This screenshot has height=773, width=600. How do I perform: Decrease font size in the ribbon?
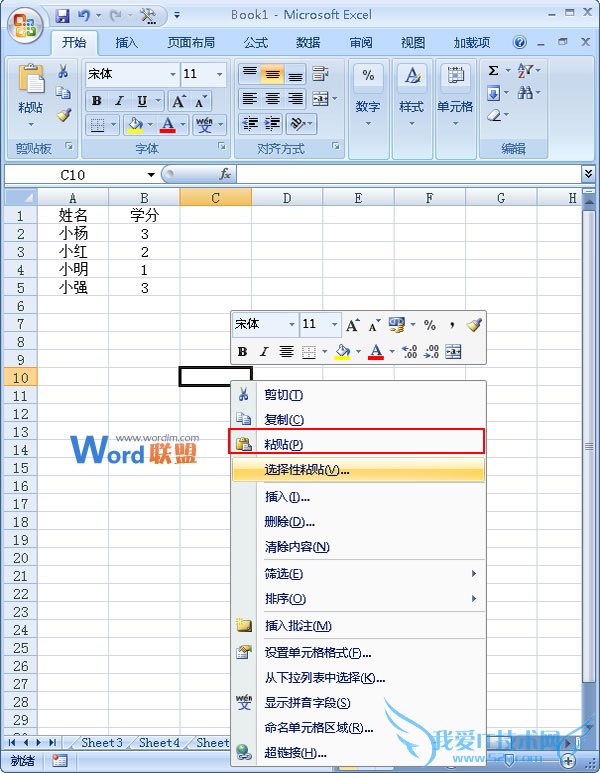[x=200, y=102]
